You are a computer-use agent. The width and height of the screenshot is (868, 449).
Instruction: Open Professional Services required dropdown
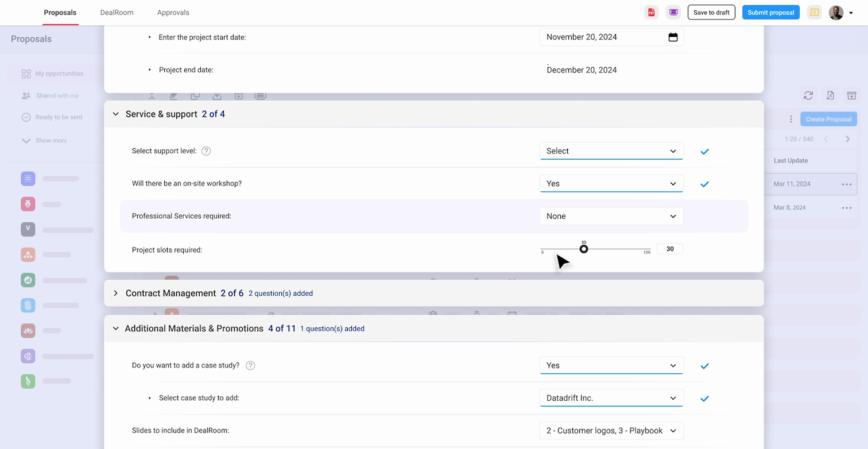(x=611, y=216)
